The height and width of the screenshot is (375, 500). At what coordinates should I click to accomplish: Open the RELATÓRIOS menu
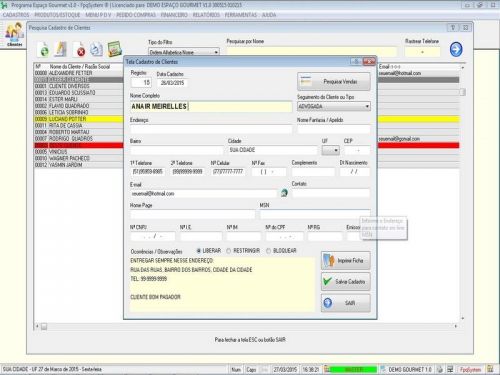[206, 15]
